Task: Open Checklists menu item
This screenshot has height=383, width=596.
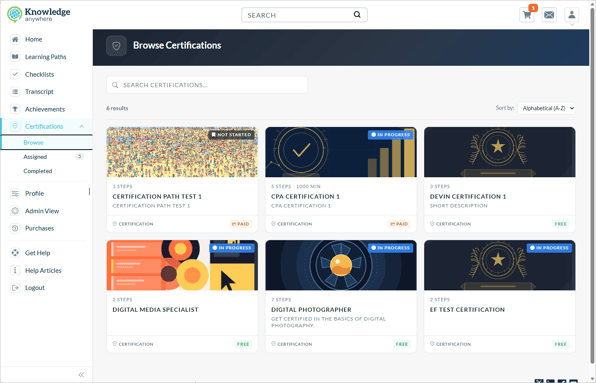Action: [40, 74]
